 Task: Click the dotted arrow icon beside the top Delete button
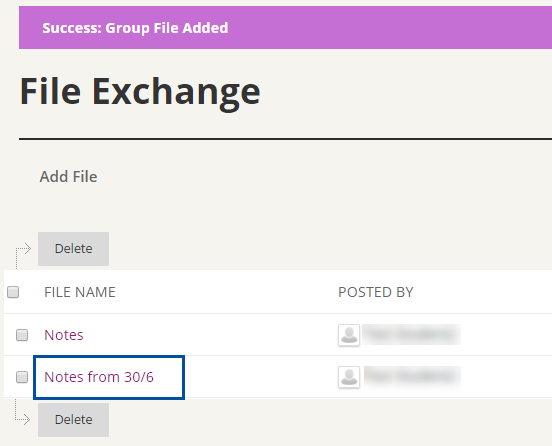pyautogui.click(x=23, y=255)
